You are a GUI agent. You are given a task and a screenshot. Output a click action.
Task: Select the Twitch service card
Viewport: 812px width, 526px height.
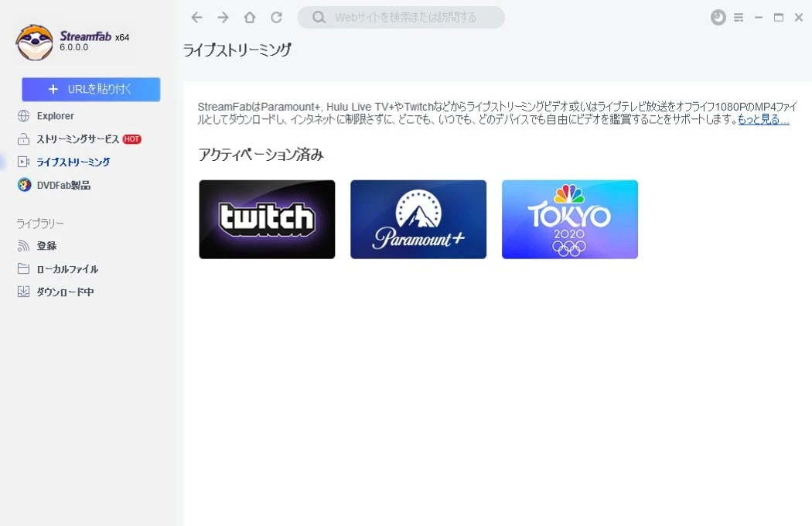coord(266,219)
